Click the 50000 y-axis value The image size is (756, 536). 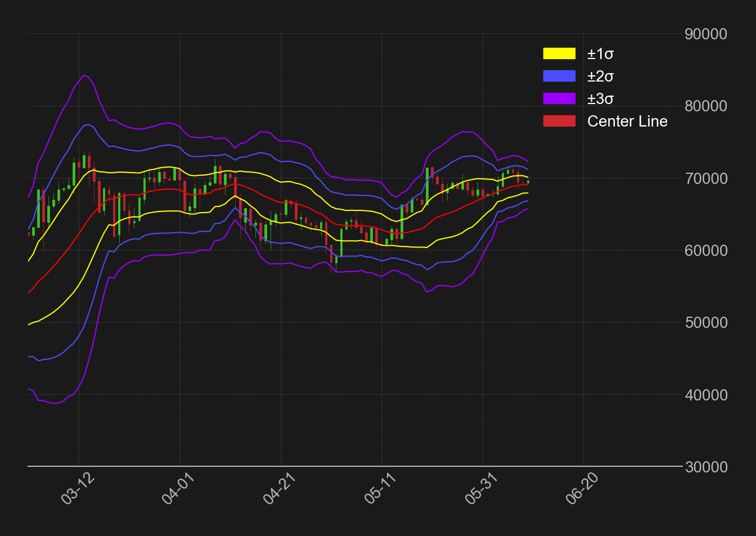(706, 323)
